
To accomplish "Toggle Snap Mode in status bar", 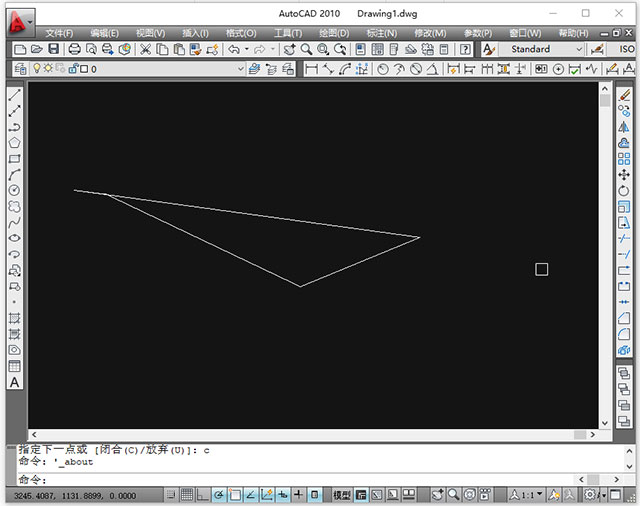I will (x=171, y=495).
